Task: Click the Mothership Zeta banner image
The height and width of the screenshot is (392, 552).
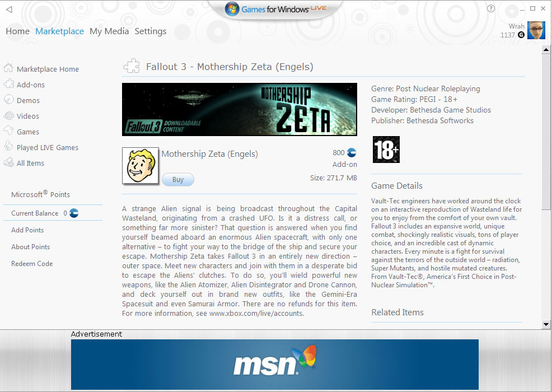Action: (x=240, y=109)
